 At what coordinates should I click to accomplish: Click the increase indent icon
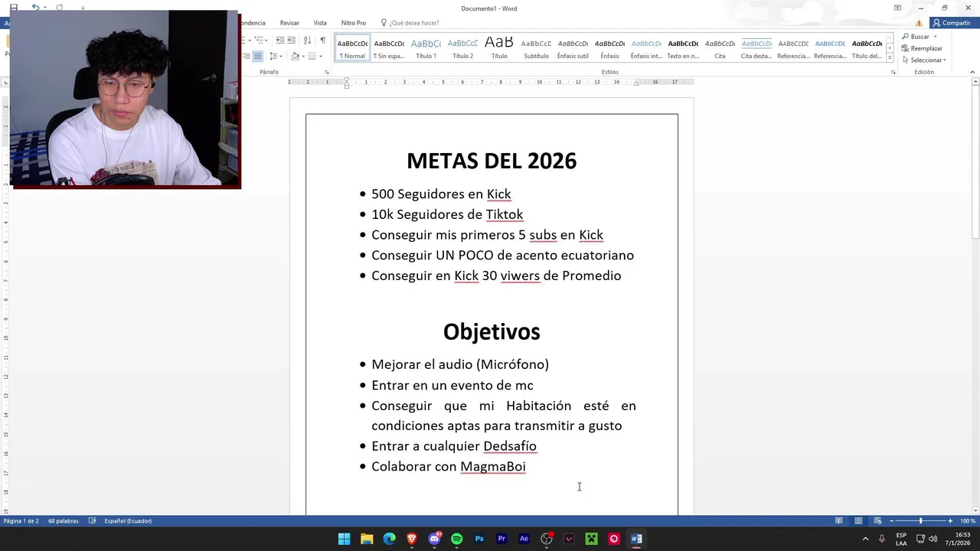pyautogui.click(x=292, y=41)
